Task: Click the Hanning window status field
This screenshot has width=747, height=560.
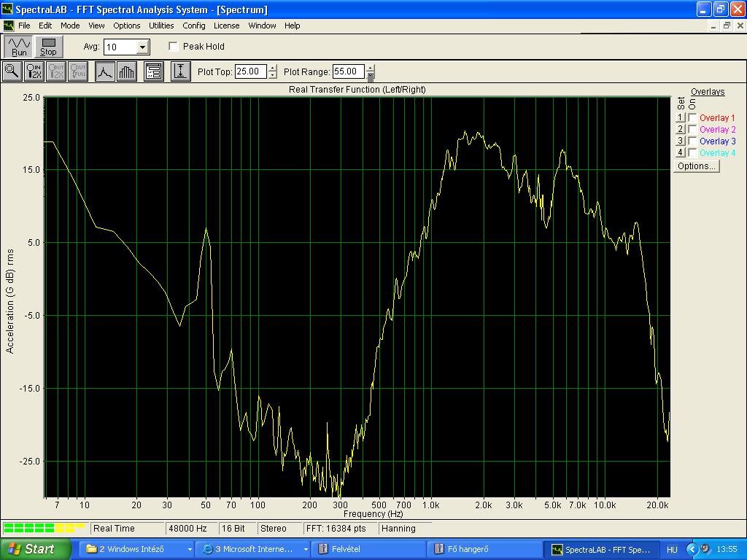Action: 405,528
